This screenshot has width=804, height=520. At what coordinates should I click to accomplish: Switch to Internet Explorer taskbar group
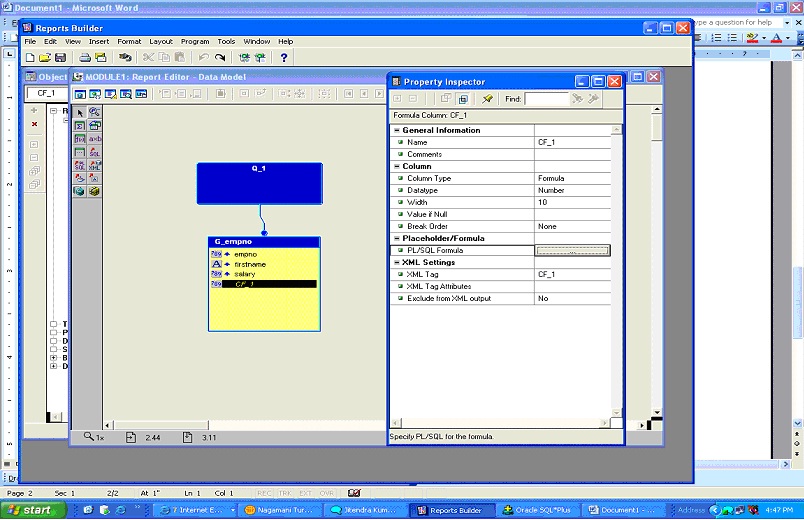[195, 510]
